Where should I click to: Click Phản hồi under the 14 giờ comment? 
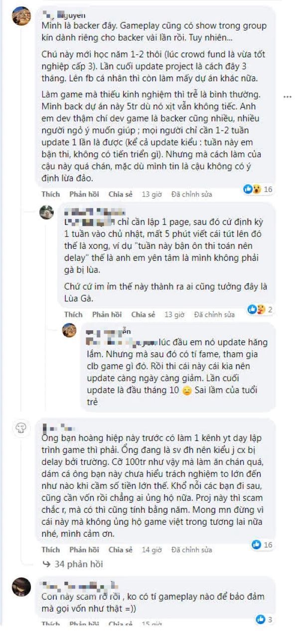click(x=84, y=550)
